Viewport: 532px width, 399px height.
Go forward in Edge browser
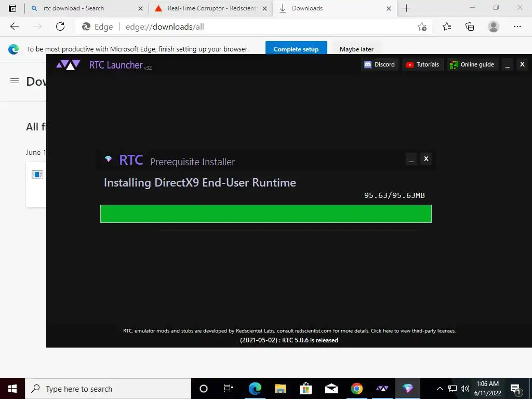(x=37, y=26)
